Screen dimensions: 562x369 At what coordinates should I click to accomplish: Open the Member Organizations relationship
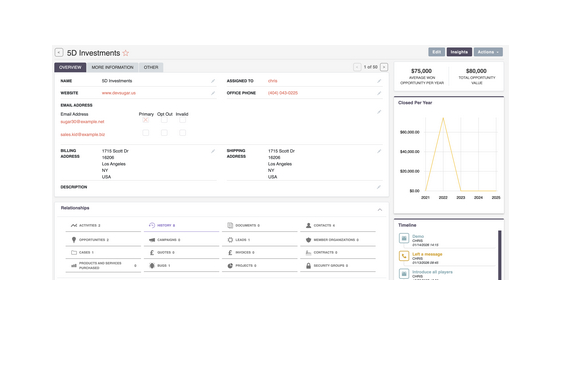coord(338,240)
